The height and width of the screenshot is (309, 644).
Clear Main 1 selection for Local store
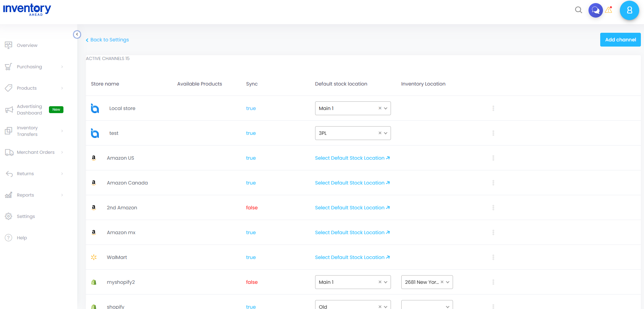click(x=380, y=108)
